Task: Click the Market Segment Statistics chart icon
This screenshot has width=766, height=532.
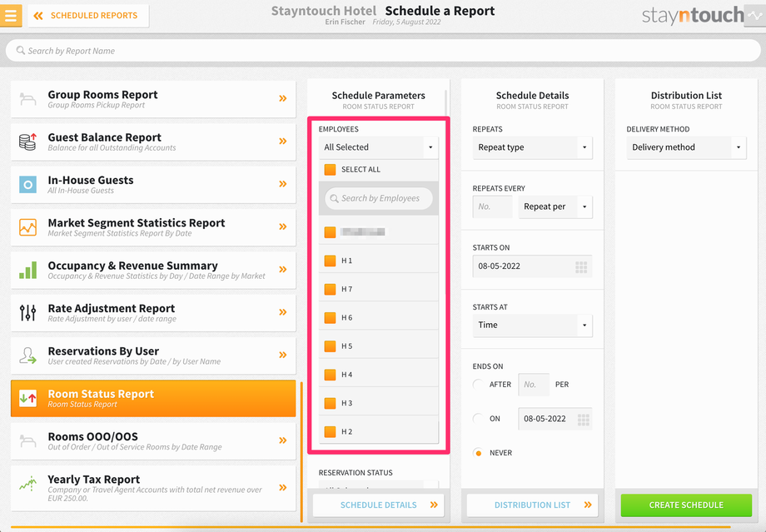Action: click(x=27, y=227)
